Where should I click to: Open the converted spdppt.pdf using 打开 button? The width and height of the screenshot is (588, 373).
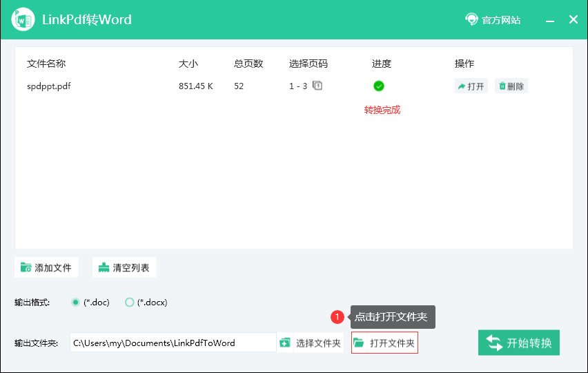click(471, 86)
